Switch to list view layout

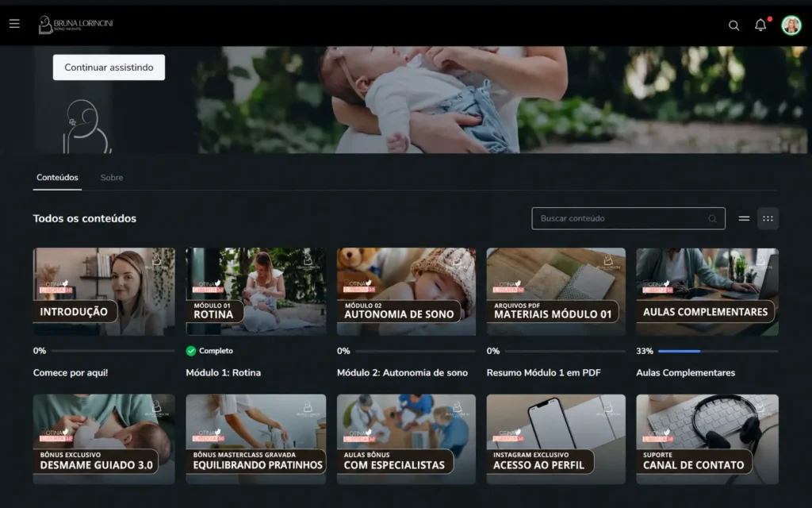[x=744, y=219]
